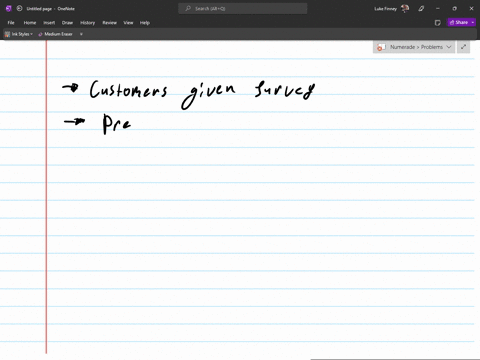Open the History tab
This screenshot has height=360, width=480.
pos(87,23)
